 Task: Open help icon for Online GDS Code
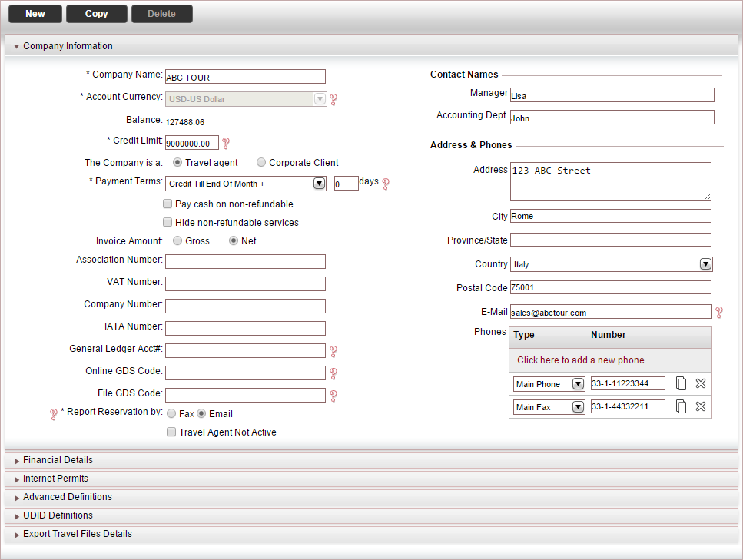click(333, 373)
